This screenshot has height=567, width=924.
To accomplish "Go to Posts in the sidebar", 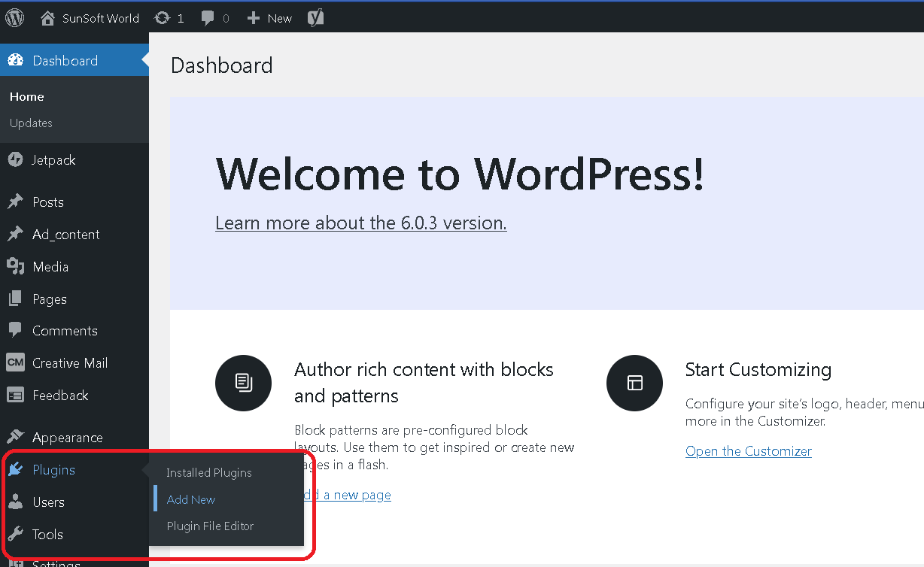I will pyautogui.click(x=74, y=202).
